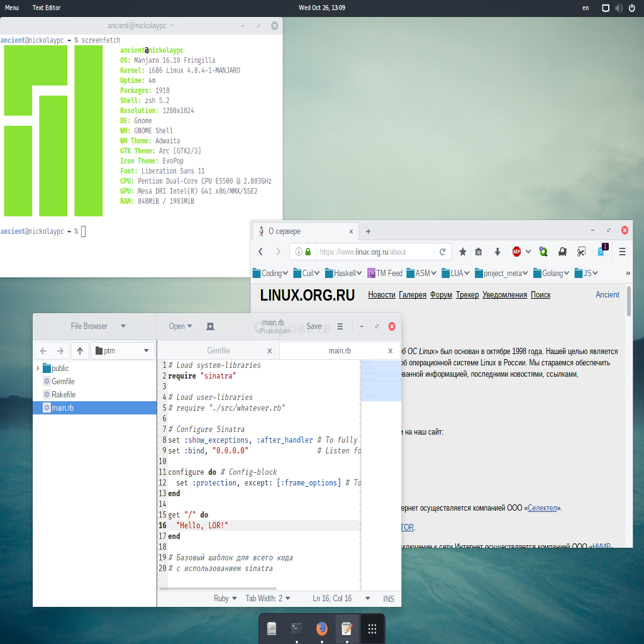Close the Gemfile editor tab
The image size is (644, 644).
[269, 351]
